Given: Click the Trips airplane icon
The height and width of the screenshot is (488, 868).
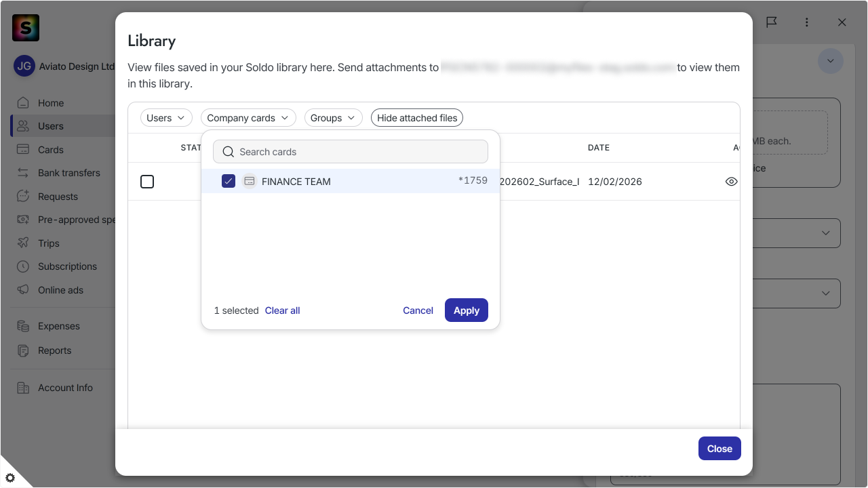Looking at the screenshot, I should (x=23, y=243).
